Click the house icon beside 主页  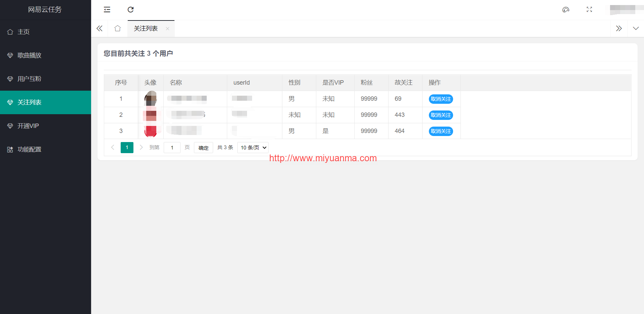(x=10, y=32)
